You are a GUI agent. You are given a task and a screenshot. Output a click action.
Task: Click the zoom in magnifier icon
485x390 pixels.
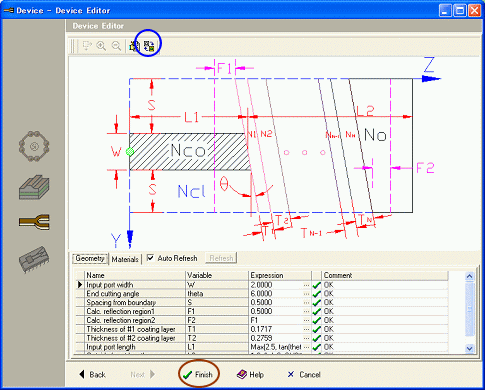point(101,46)
